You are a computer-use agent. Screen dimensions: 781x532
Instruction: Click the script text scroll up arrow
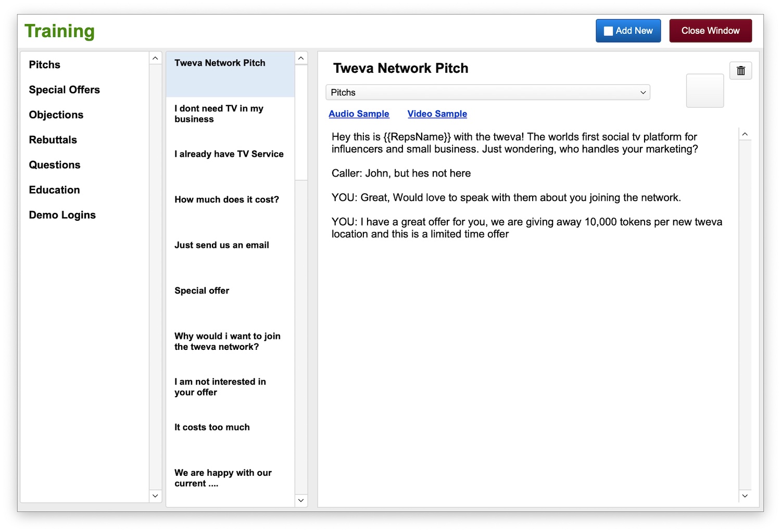point(745,134)
